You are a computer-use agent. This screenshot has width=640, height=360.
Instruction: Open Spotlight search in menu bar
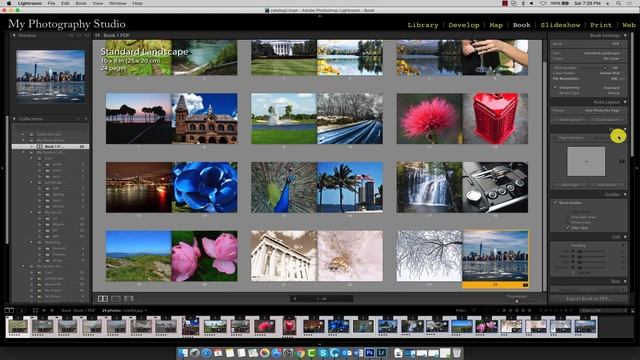(x=619, y=3)
